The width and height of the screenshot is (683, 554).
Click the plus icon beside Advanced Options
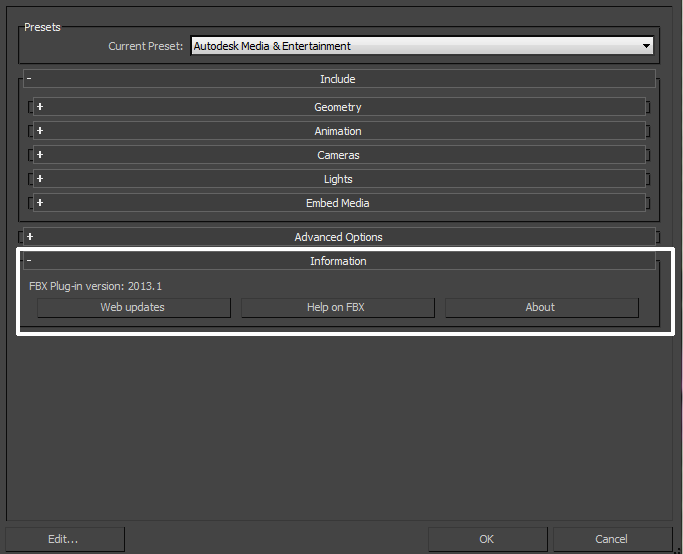30,237
